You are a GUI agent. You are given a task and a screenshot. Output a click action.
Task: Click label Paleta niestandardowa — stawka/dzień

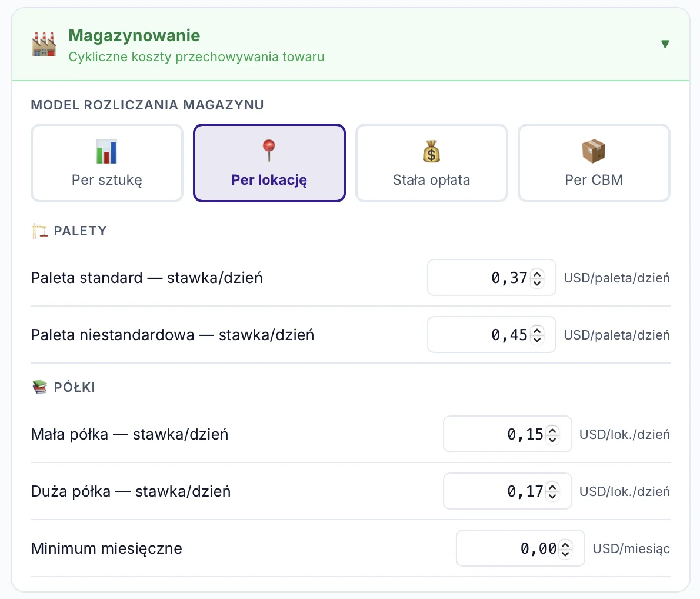[173, 335]
